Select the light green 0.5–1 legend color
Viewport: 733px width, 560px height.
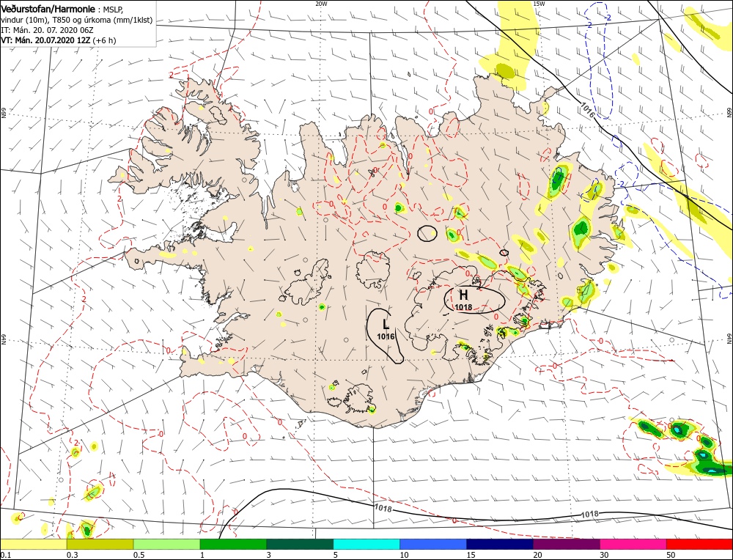click(167, 544)
